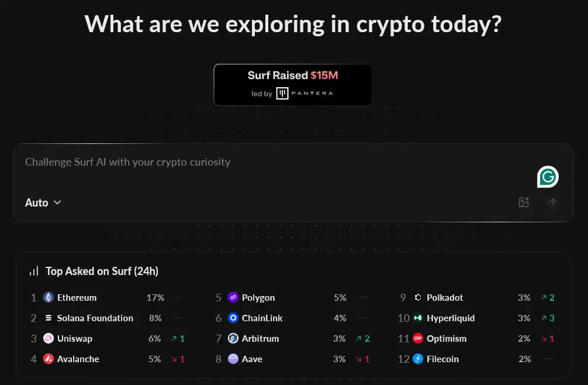Click the red Avalanche logo icon
This screenshot has width=588, height=385.
tap(49, 359)
